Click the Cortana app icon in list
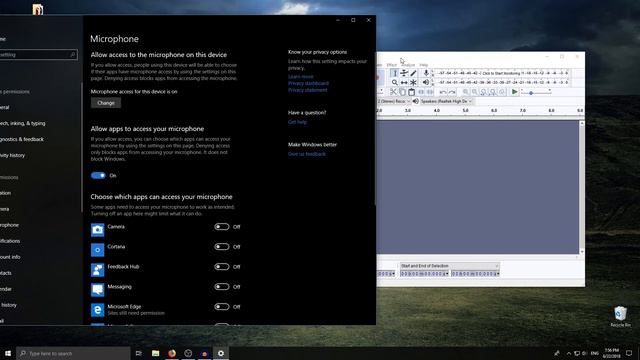 click(98, 250)
